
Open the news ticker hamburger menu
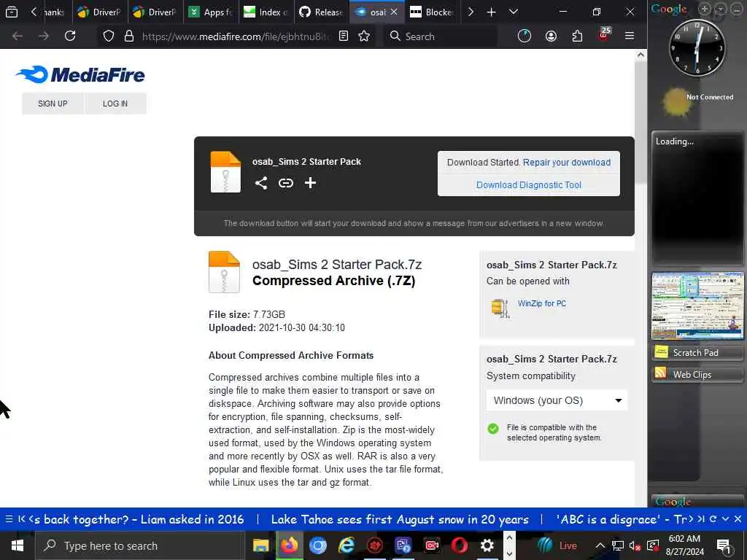pos(9,519)
